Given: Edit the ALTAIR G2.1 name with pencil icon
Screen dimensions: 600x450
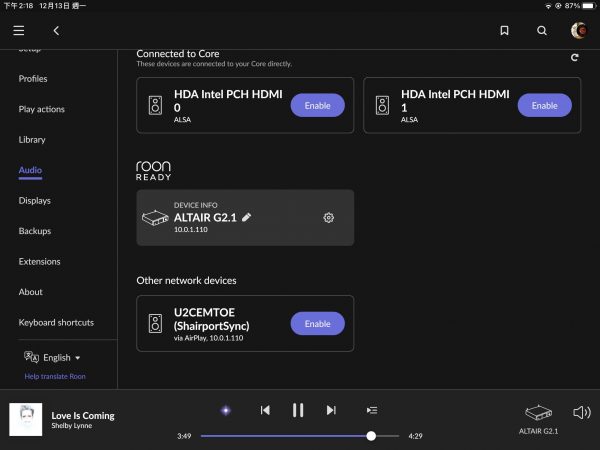Looking at the screenshot, I should [247, 217].
